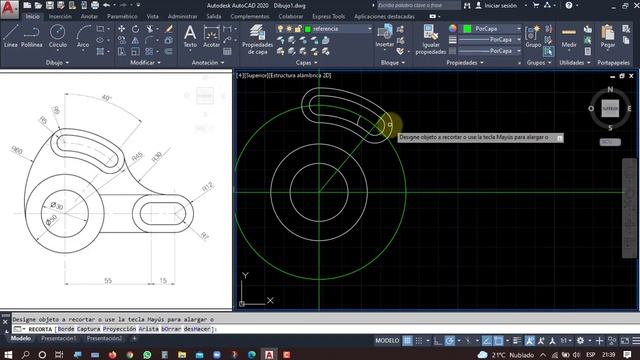Image resolution: width=640 pixels, height=360 pixels.
Task: Click the Plot (print) icon in quick access toolbar
Action: point(95,5)
